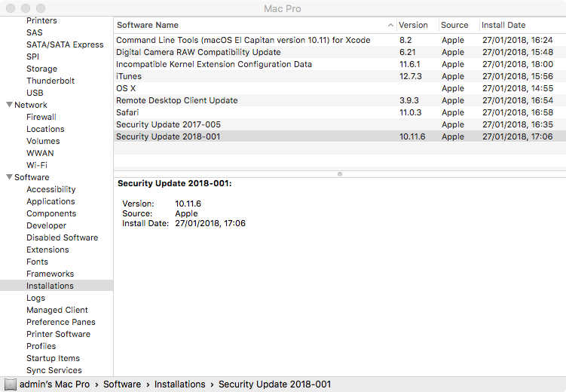Select SATA/SATA Express in sidebar
This screenshot has width=566, height=392.
coord(65,44)
